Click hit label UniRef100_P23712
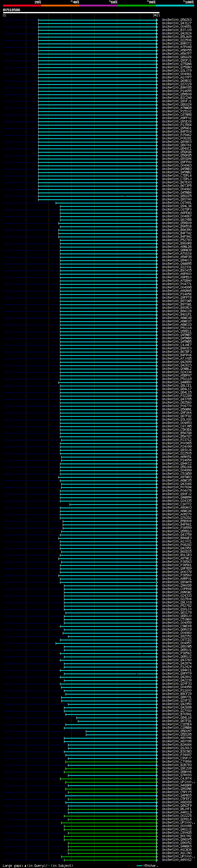The width and height of the screenshot is (197, 868). [177, 440]
